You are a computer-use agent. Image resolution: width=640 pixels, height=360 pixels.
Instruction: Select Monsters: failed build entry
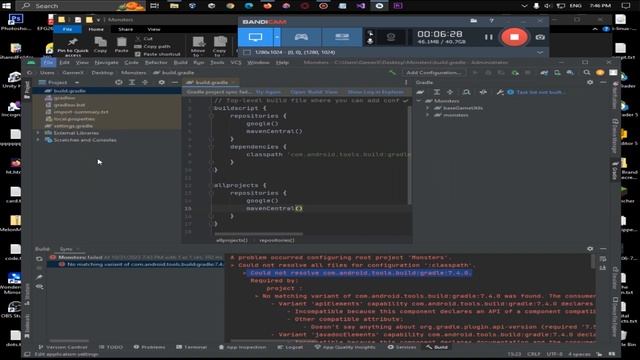pos(137,258)
